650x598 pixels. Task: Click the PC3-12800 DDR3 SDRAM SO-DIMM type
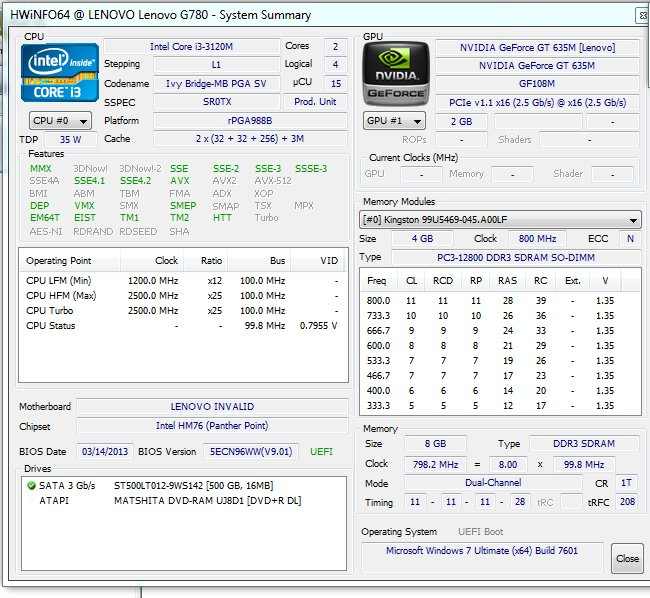[516, 258]
